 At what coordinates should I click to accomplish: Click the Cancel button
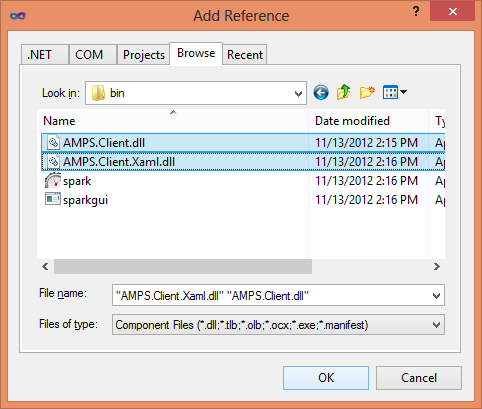(x=419, y=378)
